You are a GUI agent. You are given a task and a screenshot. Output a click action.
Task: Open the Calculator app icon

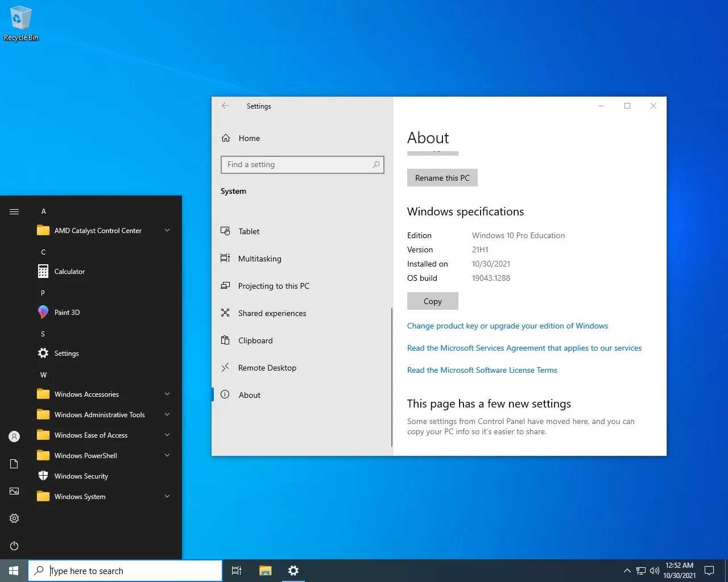tap(43, 272)
